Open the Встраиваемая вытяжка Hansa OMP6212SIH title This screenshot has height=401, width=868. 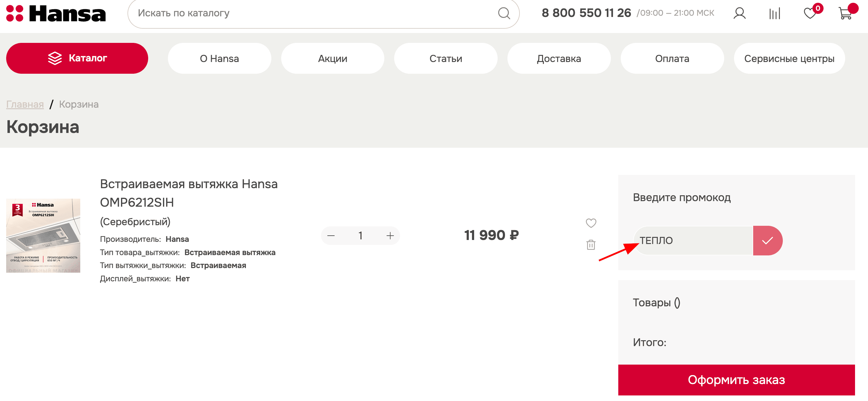point(189,193)
